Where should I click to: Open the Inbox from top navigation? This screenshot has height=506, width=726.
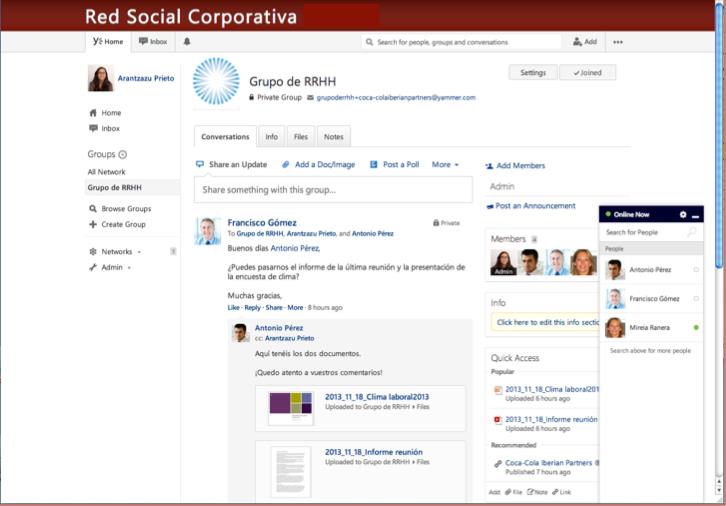pos(153,42)
